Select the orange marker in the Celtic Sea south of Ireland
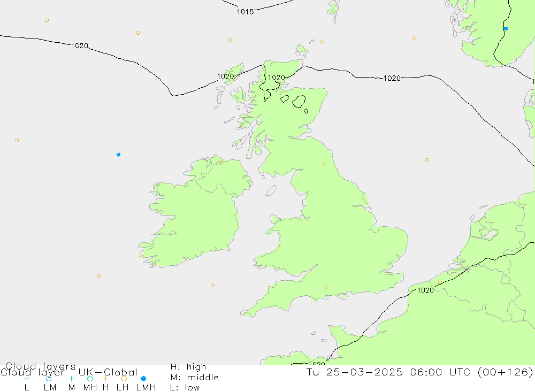Screen dimensions: 535x392 tap(212, 285)
